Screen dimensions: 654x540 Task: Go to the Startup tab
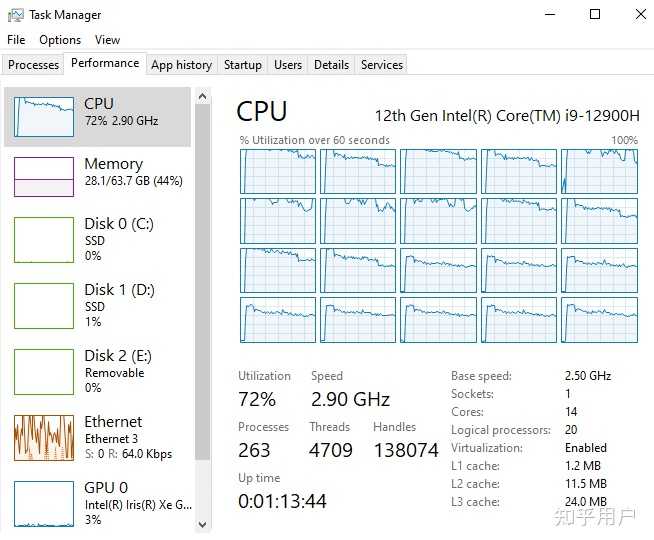pyautogui.click(x=243, y=65)
